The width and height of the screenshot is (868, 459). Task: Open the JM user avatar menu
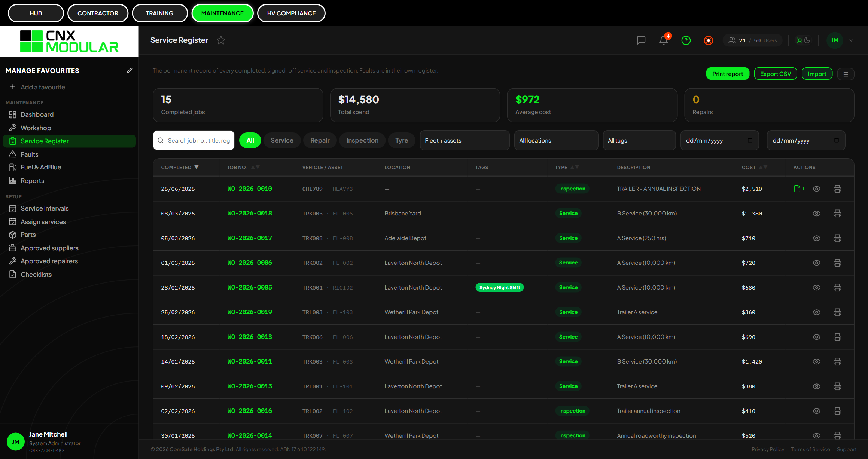pyautogui.click(x=835, y=40)
